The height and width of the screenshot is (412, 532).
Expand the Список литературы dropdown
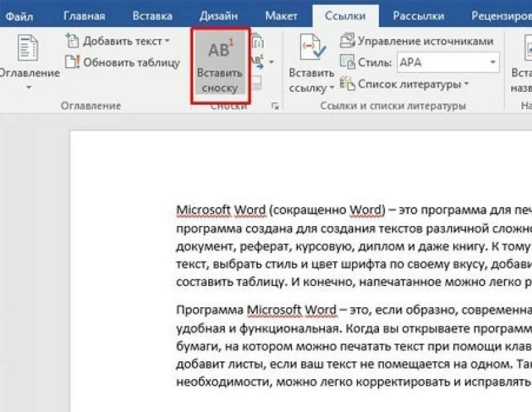point(467,84)
